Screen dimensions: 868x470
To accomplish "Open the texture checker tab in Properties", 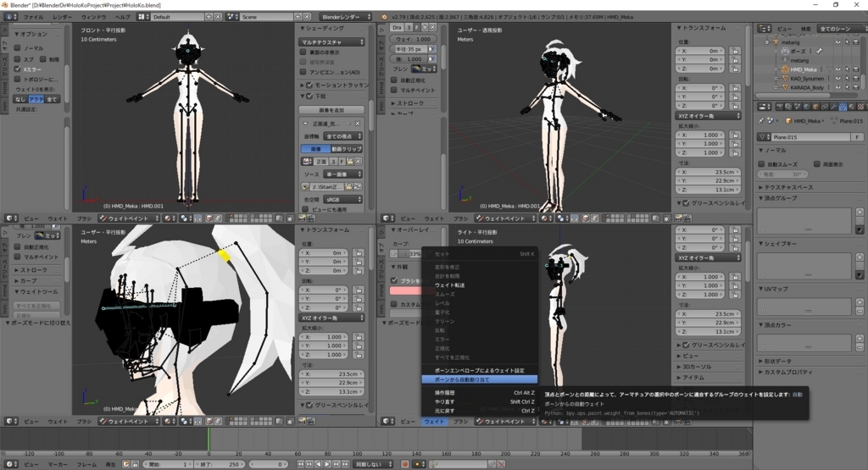I will [861, 107].
